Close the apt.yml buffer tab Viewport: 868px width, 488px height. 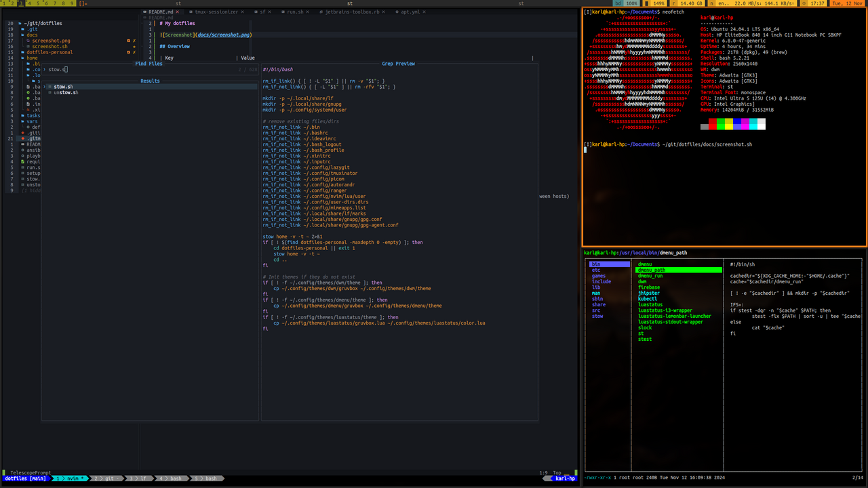click(x=425, y=12)
